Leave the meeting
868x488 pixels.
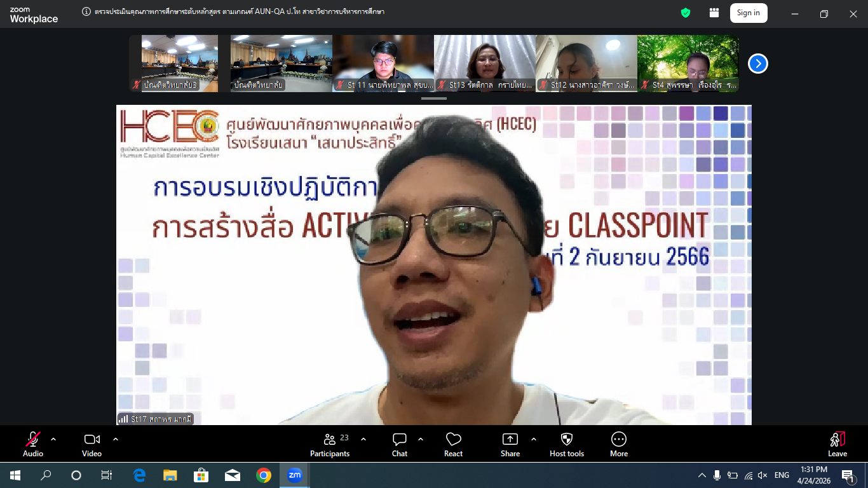[x=837, y=444]
